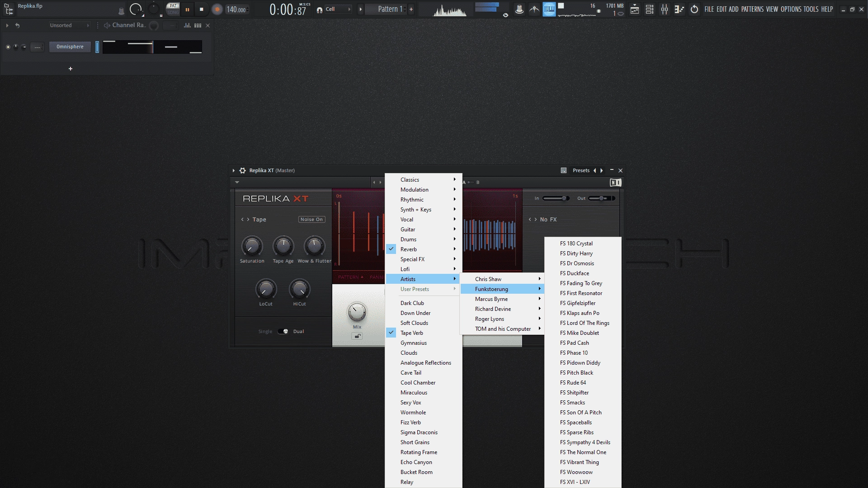Image resolution: width=868 pixels, height=488 pixels.
Task: Click the Native Instruments NI logo
Action: [615, 183]
